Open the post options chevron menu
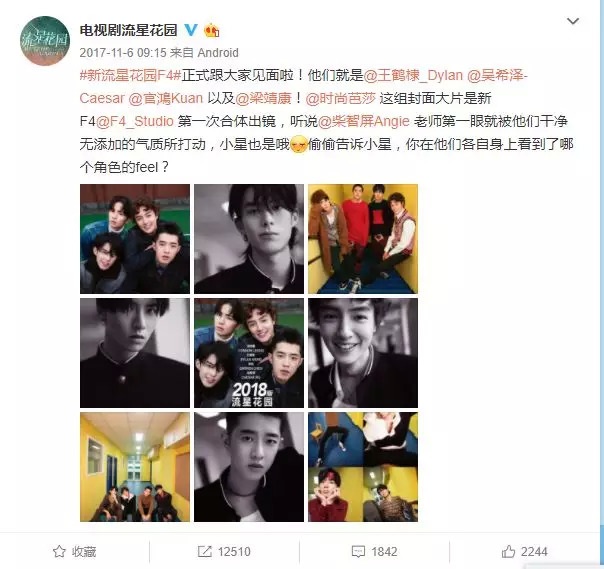Viewport: 604px width, 569px height. pyautogui.click(x=573, y=21)
